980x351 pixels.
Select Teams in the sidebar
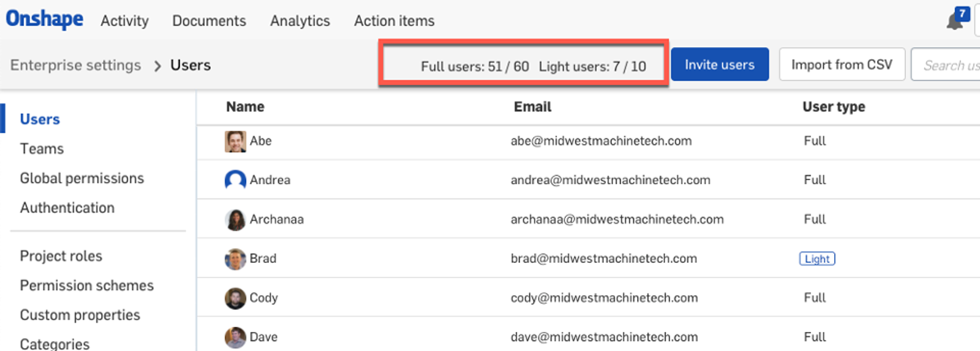pos(42,149)
